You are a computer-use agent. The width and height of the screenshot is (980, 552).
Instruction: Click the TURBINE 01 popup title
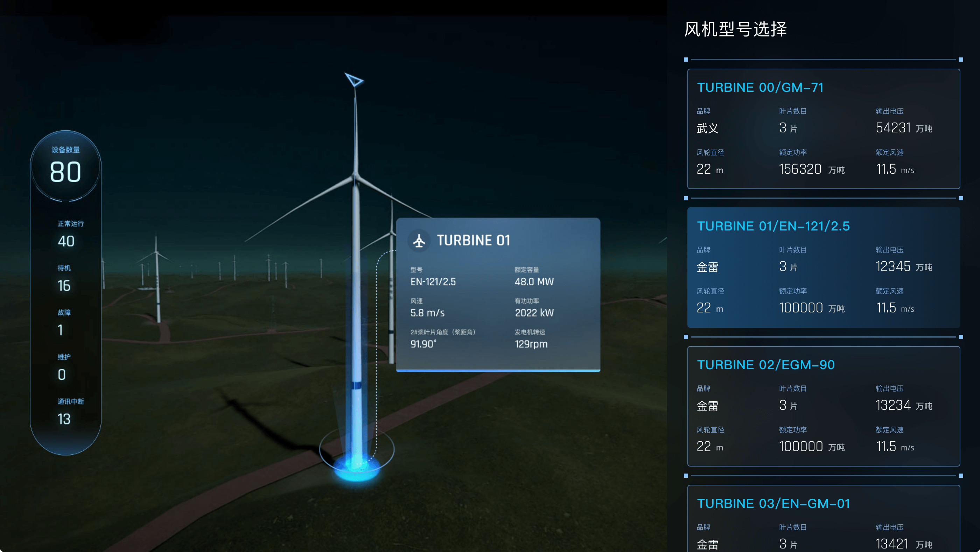[x=473, y=241]
